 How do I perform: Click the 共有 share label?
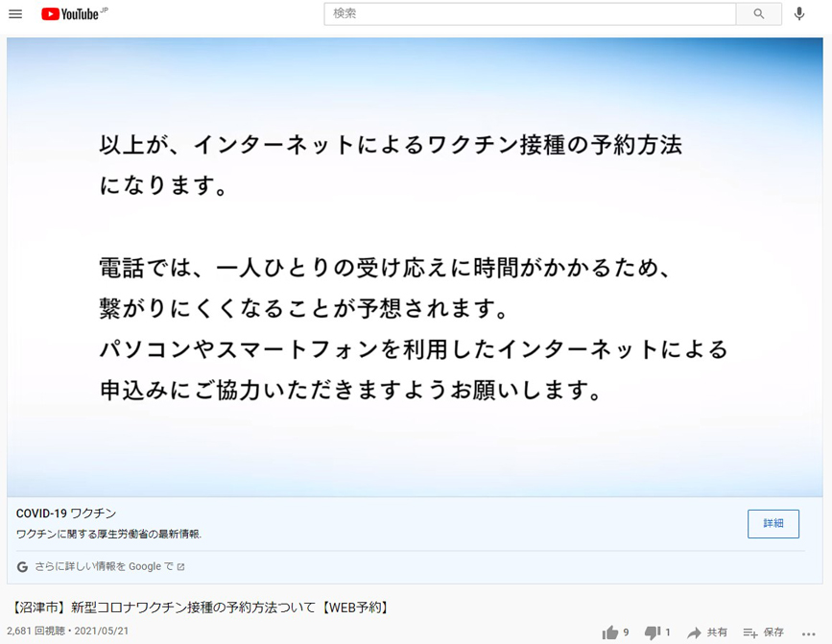coord(717,632)
